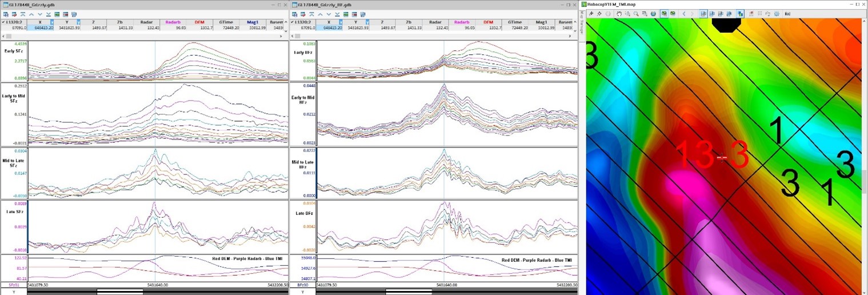Click Late BFz profile label
The width and height of the screenshot is (868, 295).
pos(304,213)
